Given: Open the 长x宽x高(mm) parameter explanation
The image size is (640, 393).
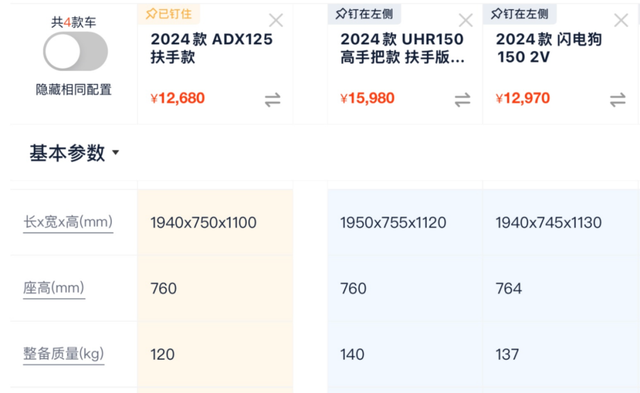Looking at the screenshot, I should pos(68,222).
